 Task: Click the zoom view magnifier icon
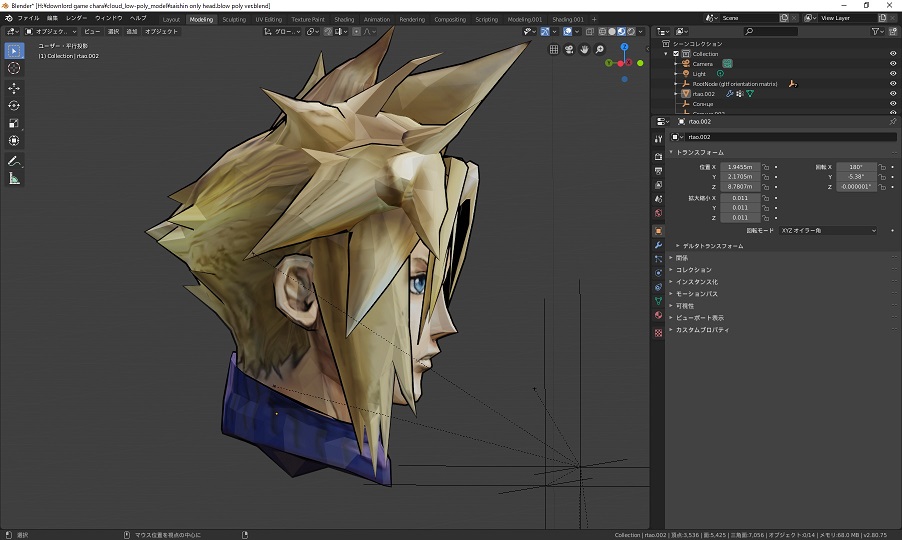pos(599,49)
